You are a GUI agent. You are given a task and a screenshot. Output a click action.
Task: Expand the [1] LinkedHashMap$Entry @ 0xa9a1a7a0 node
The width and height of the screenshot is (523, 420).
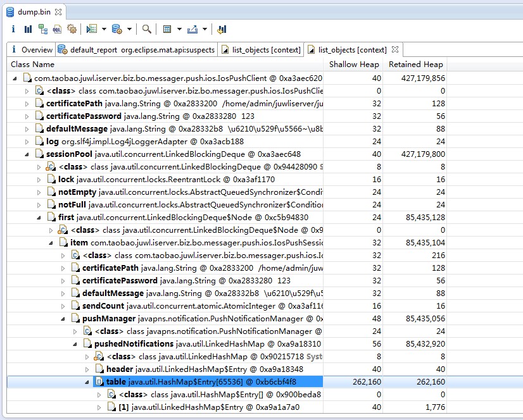(99, 408)
